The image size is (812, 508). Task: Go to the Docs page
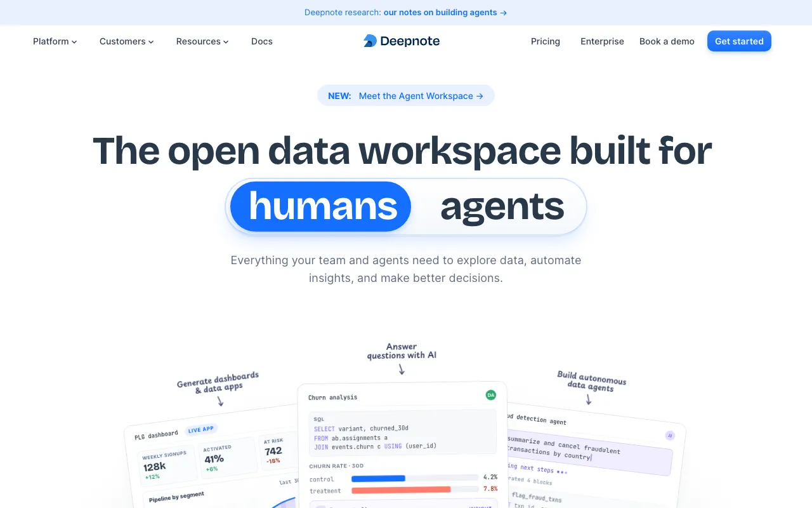click(x=262, y=41)
